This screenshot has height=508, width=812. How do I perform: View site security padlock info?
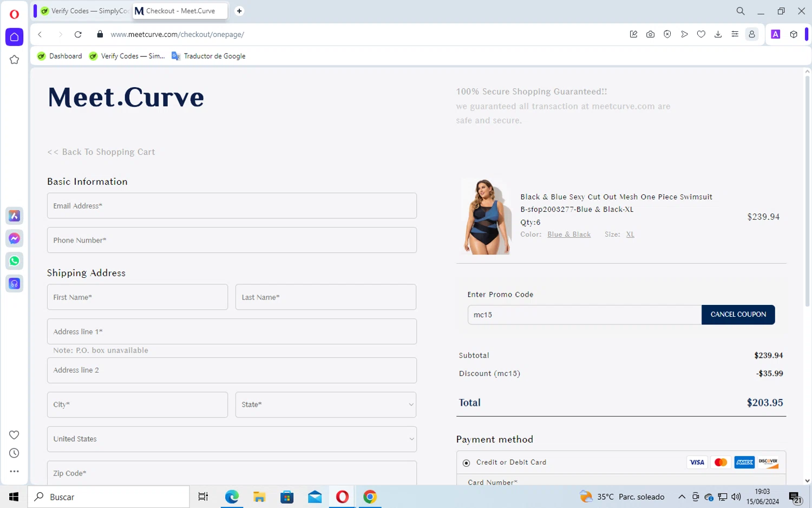(100, 34)
